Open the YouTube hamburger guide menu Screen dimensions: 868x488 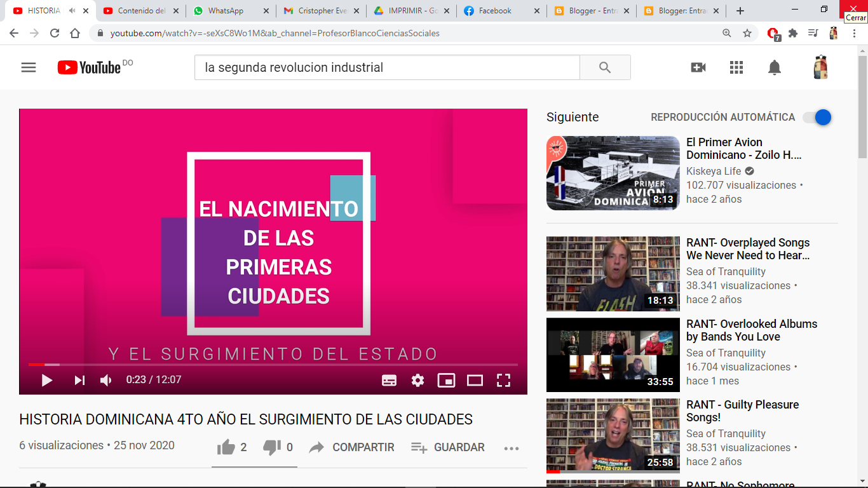pyautogui.click(x=29, y=67)
